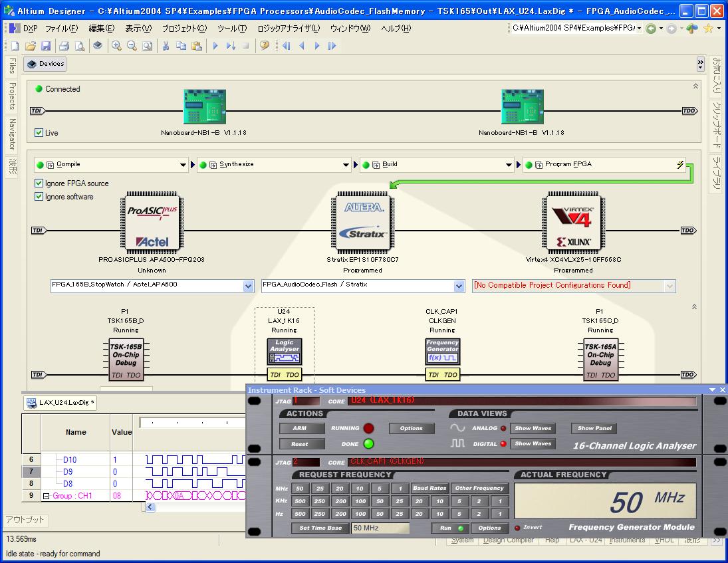Click the help question-mark bubble icon
This screenshot has height=563, width=728.
coord(265,45)
